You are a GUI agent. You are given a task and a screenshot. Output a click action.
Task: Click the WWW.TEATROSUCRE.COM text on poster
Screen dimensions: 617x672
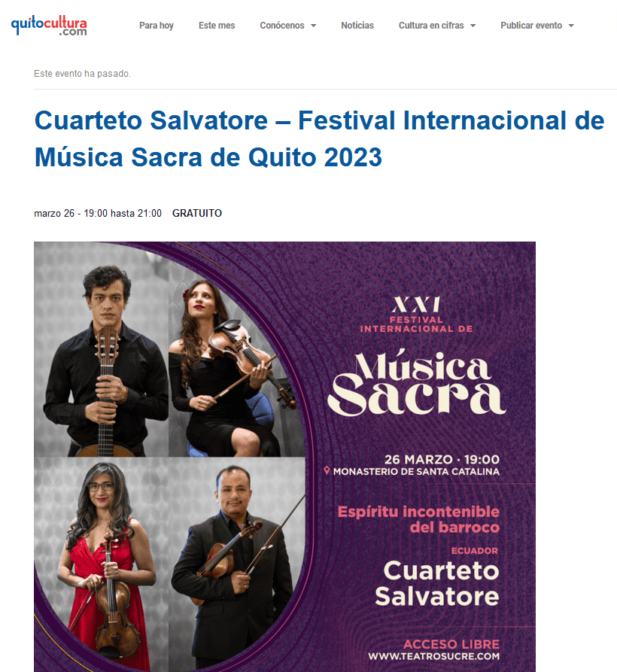433,656
